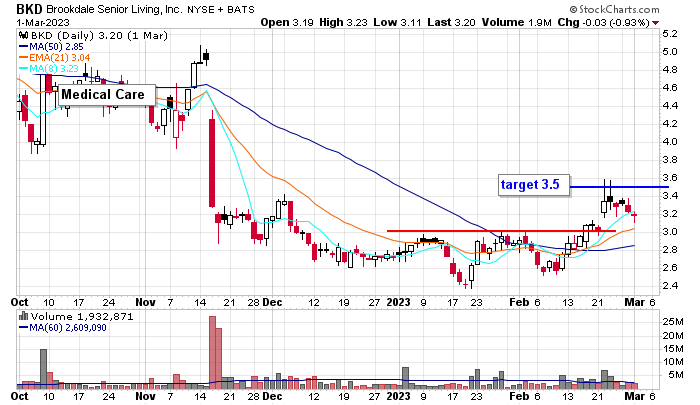Click the BKD ticker symbol header
Viewport: 700px width, 405px height.
[x=29, y=9]
